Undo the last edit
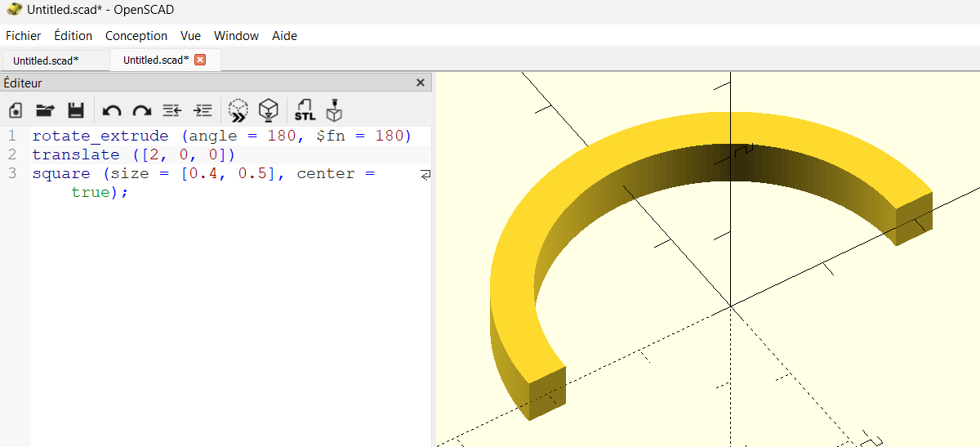Screen dimensions: 980x447 coord(112,110)
